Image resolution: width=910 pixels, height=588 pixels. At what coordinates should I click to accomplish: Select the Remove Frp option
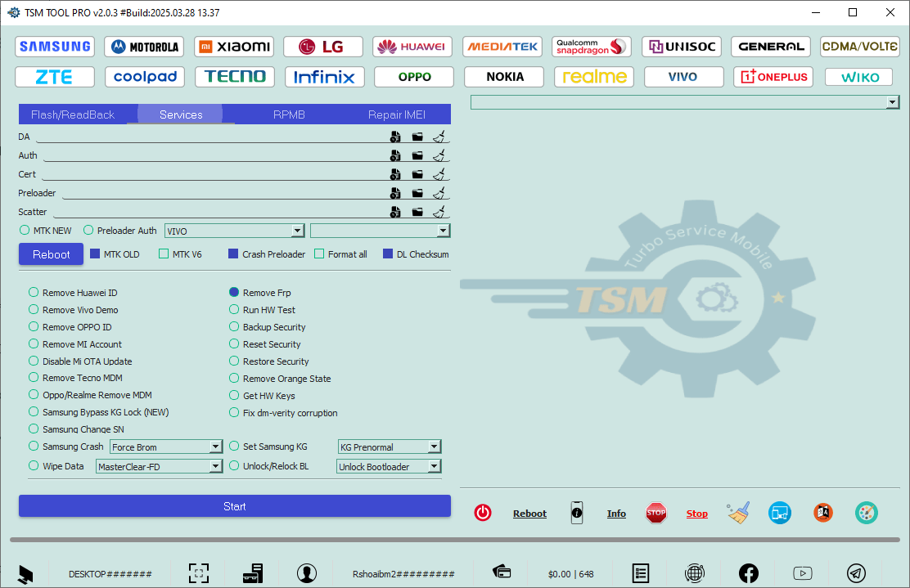click(x=234, y=292)
